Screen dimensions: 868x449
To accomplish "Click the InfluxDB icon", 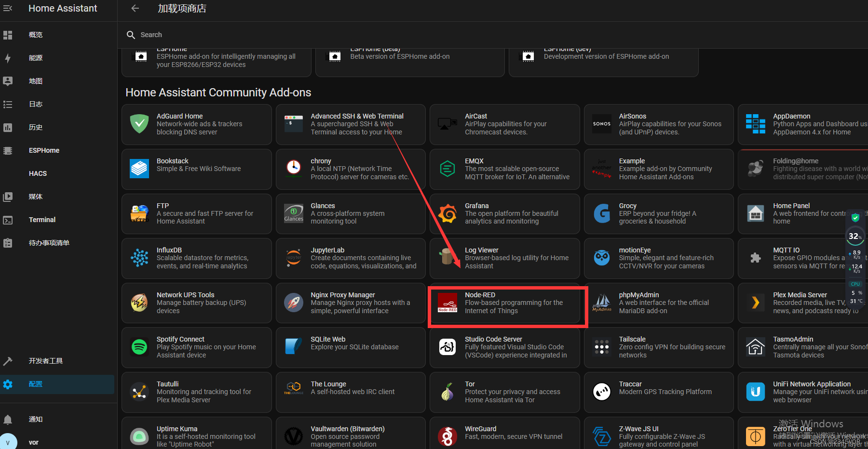I will click(139, 258).
